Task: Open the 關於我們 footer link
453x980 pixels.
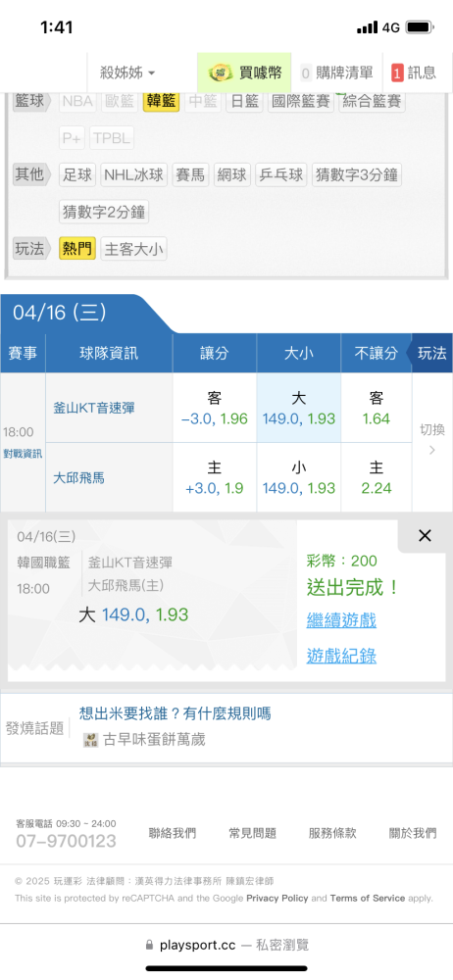Action: pyautogui.click(x=413, y=833)
